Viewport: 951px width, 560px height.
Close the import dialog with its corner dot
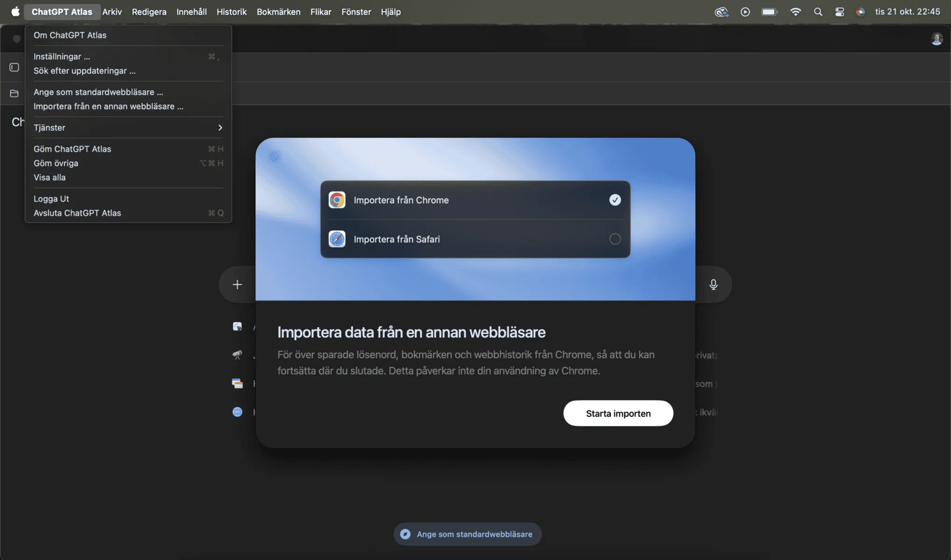(274, 156)
